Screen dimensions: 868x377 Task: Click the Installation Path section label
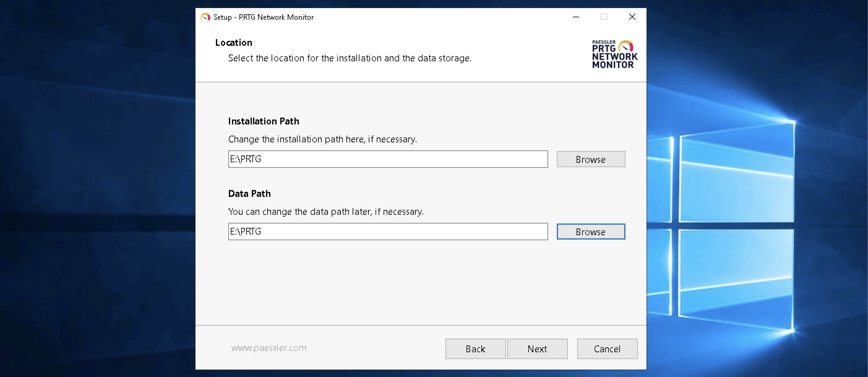click(264, 121)
